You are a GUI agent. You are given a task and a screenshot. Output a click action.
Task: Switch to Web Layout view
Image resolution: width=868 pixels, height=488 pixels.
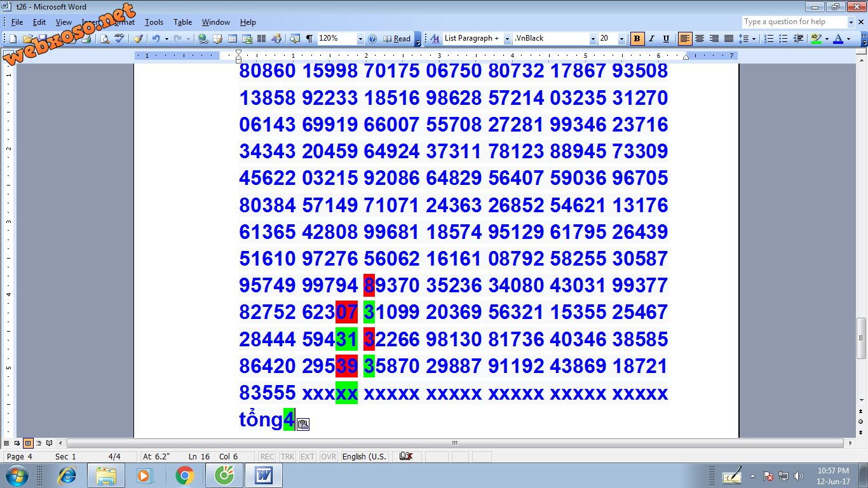tap(18, 443)
